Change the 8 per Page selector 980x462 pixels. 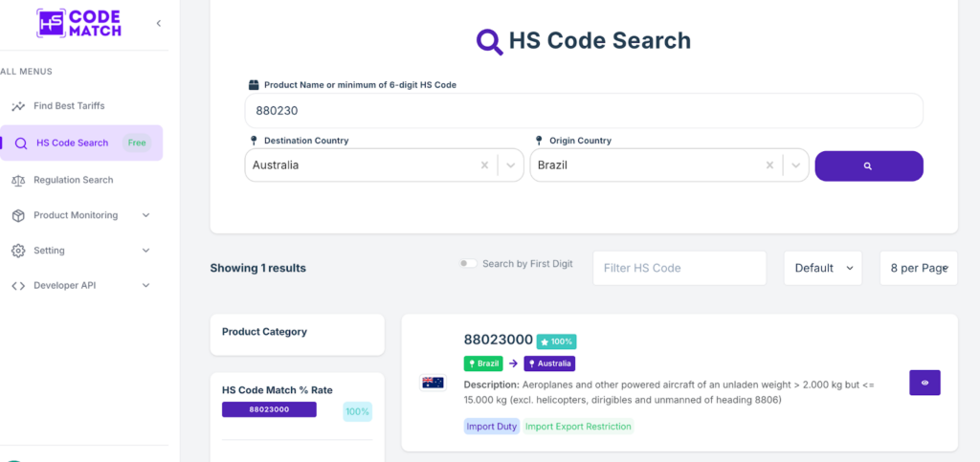pos(918,268)
